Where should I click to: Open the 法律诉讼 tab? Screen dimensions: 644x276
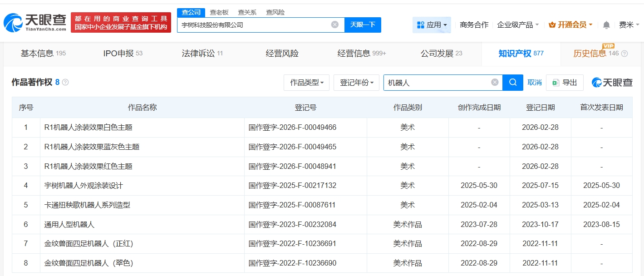pos(202,54)
